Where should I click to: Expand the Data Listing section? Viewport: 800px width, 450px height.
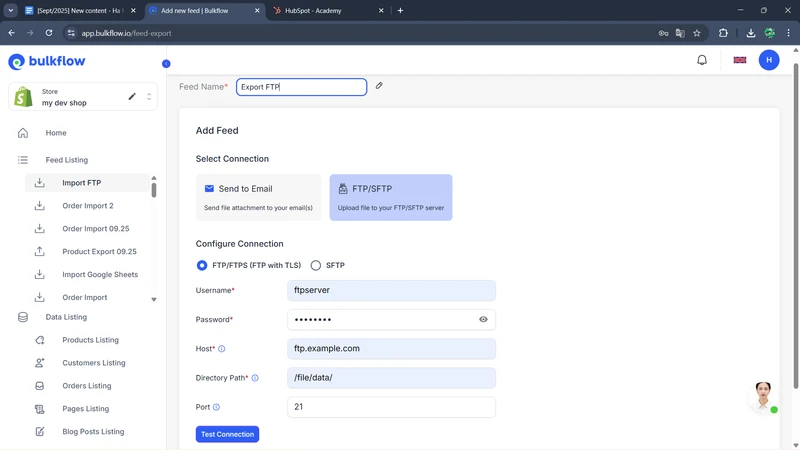(66, 317)
